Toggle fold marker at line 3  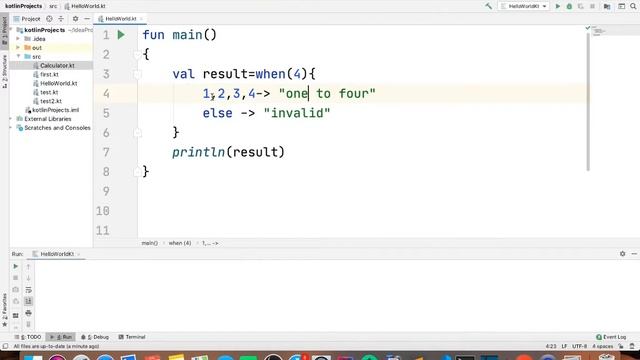(x=138, y=74)
